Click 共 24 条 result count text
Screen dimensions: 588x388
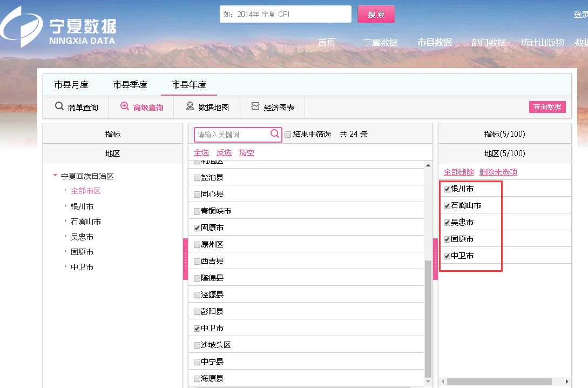tap(354, 134)
